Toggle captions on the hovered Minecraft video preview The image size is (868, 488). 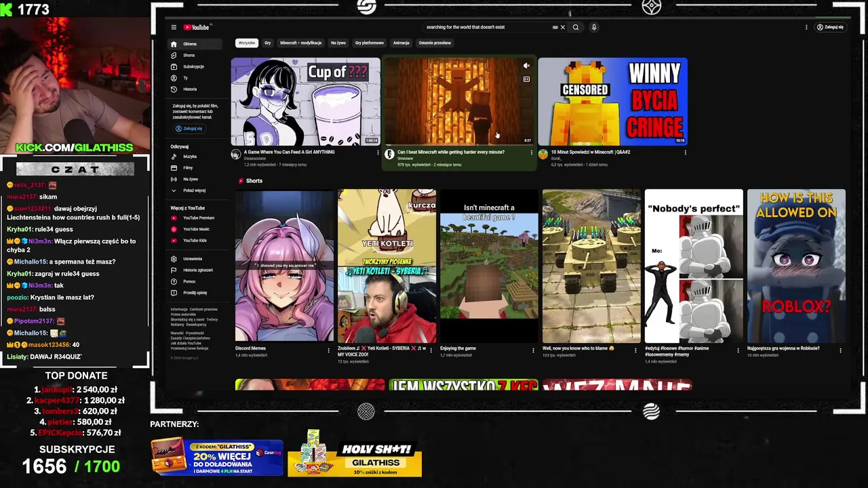[526, 79]
